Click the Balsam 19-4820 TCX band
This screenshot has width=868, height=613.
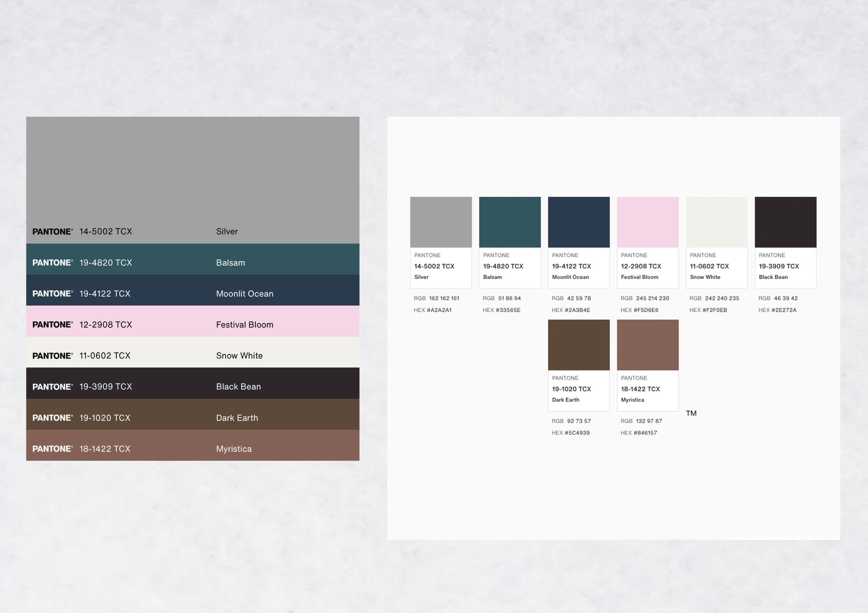pyautogui.click(x=193, y=259)
